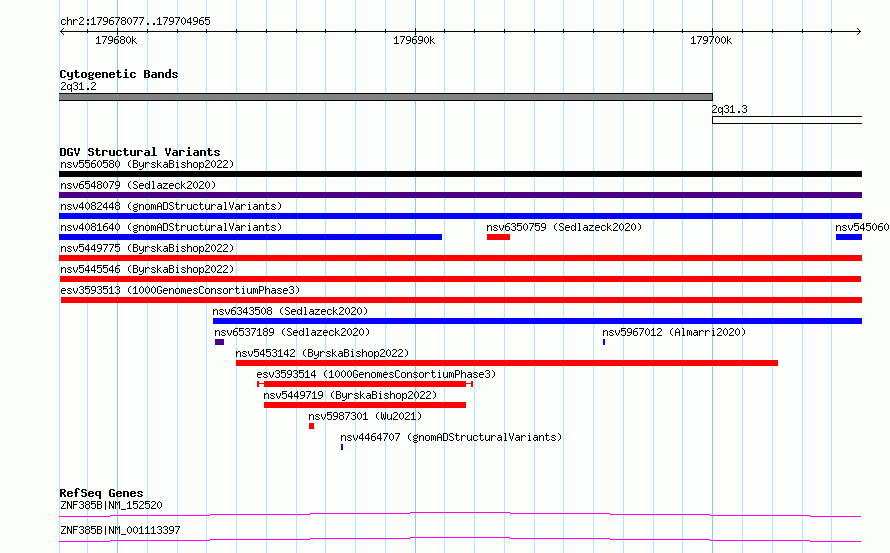Select the red nsv5449719 variant bar

(365, 405)
